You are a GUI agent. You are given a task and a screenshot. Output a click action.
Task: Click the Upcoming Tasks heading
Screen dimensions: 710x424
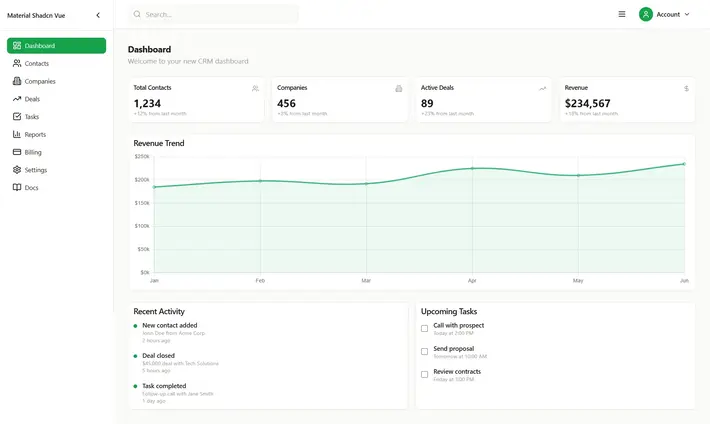click(x=449, y=311)
